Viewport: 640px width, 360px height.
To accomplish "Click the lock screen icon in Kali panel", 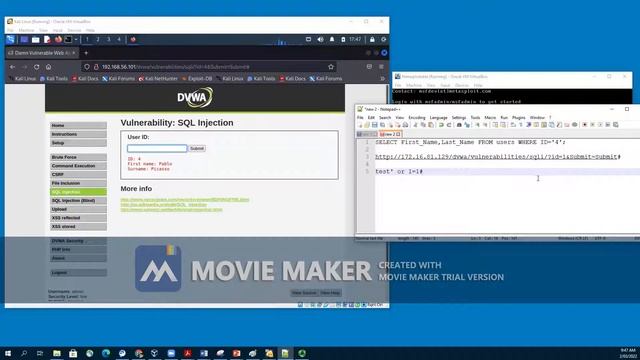I will pos(372,40).
